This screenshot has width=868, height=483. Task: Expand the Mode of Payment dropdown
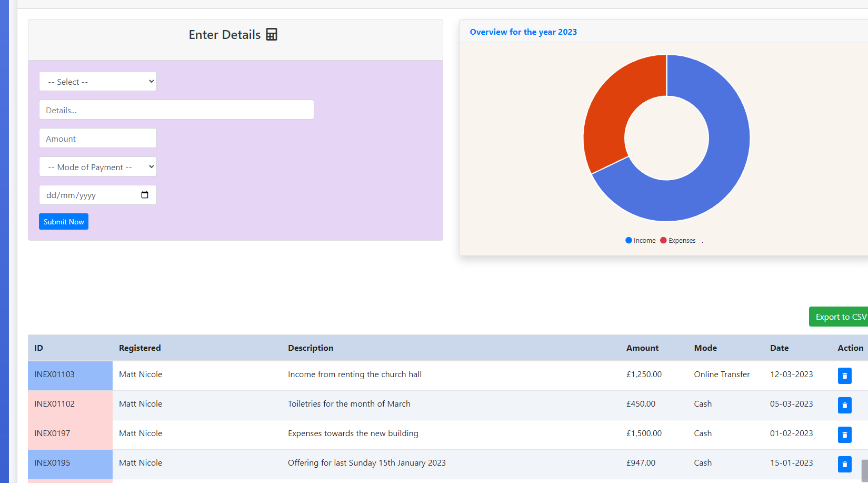[98, 167]
